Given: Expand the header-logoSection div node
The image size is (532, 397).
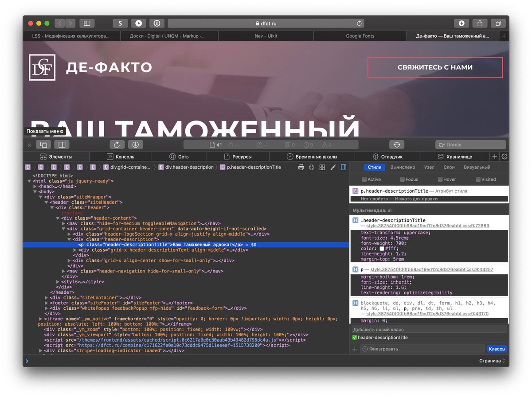Looking at the screenshot, I should point(69,234).
